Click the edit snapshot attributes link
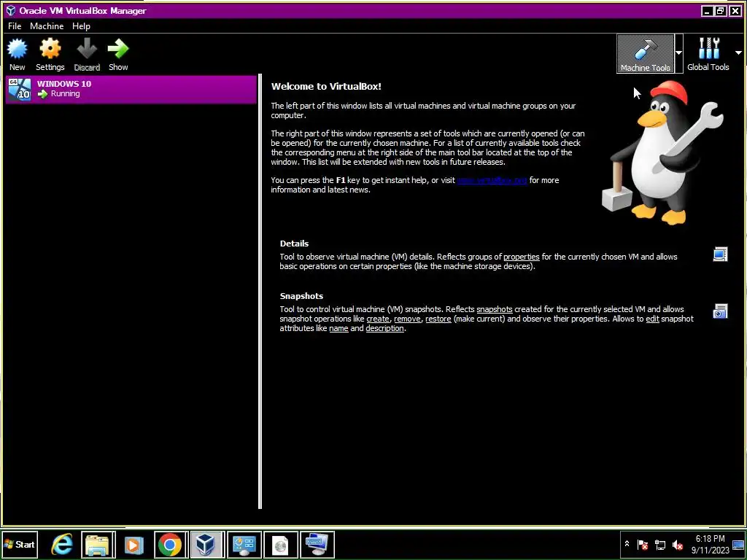The width and height of the screenshot is (747, 560). [x=652, y=319]
